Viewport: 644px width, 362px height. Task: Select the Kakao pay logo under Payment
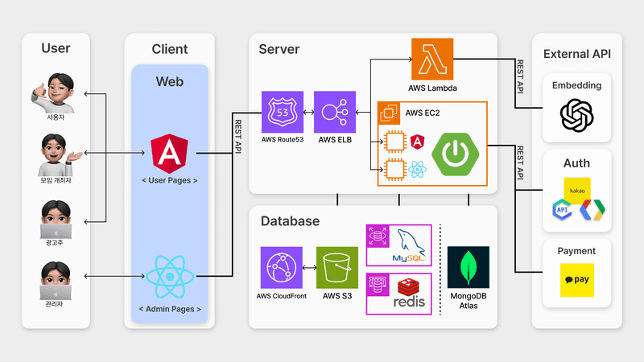click(577, 280)
